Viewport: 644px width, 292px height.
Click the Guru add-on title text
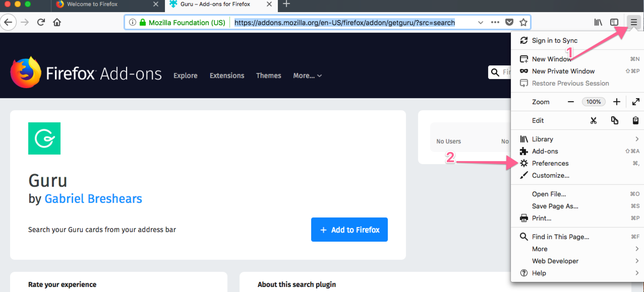coord(48,180)
